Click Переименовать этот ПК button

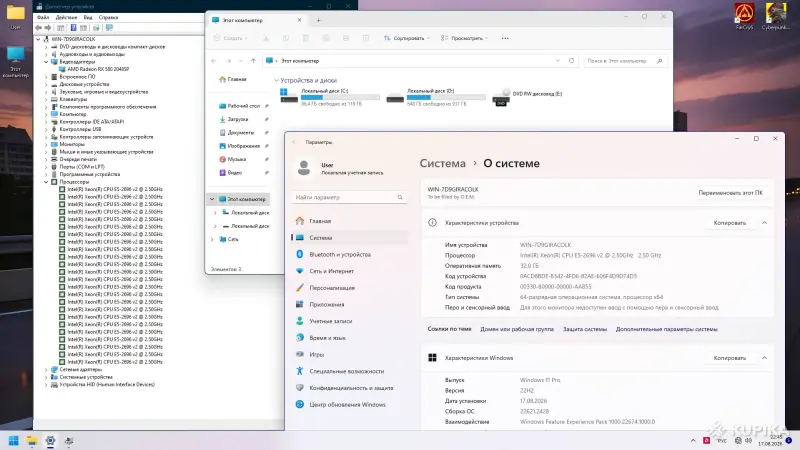(x=730, y=193)
